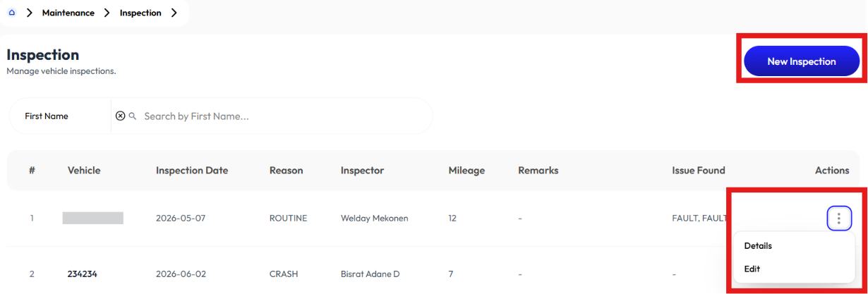868x294 pixels.
Task: Open the Maintenance breadcrumb link
Action: point(68,13)
